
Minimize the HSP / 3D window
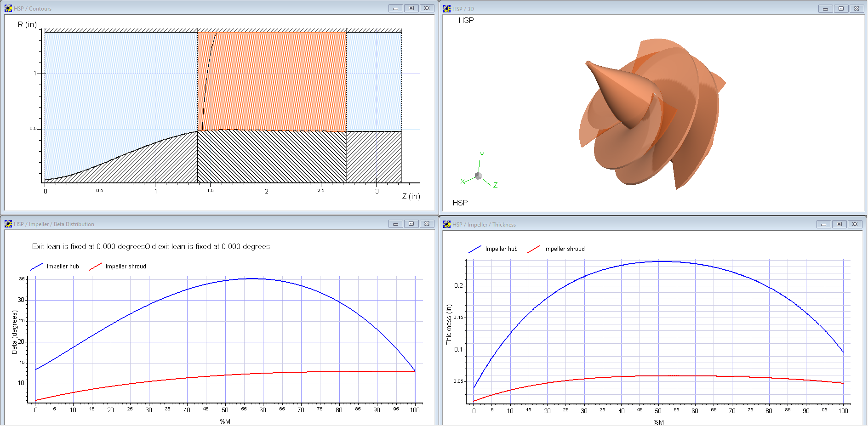point(825,9)
